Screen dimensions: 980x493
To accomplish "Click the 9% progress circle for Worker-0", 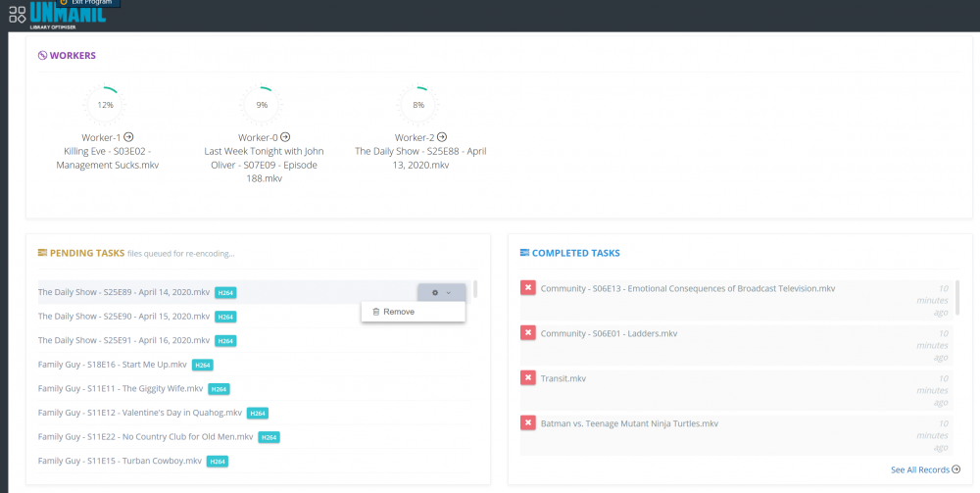I will (x=262, y=105).
